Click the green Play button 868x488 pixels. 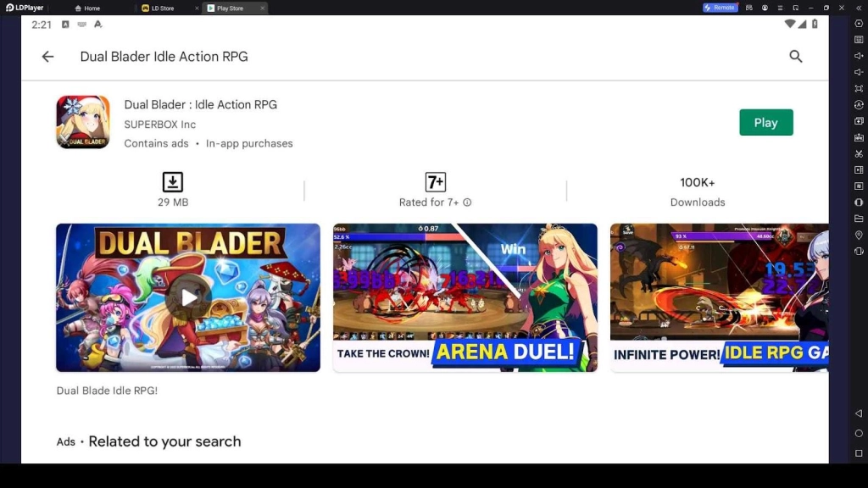(766, 122)
